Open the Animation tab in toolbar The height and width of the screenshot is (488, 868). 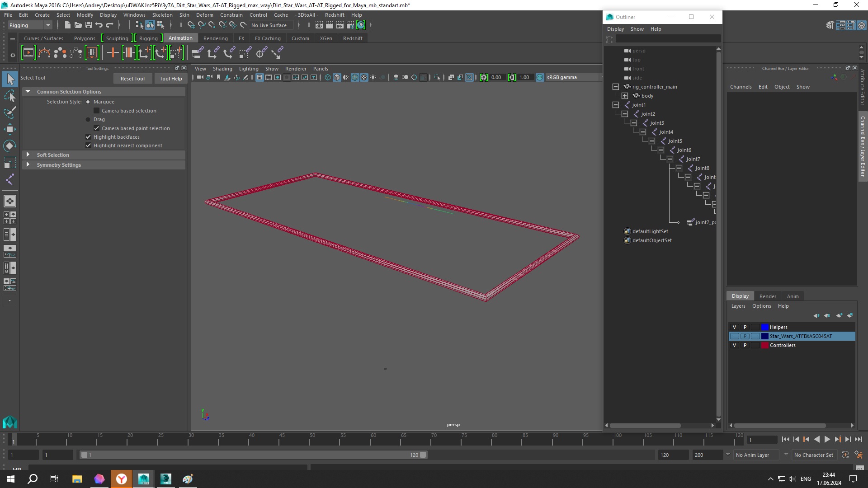[180, 38]
